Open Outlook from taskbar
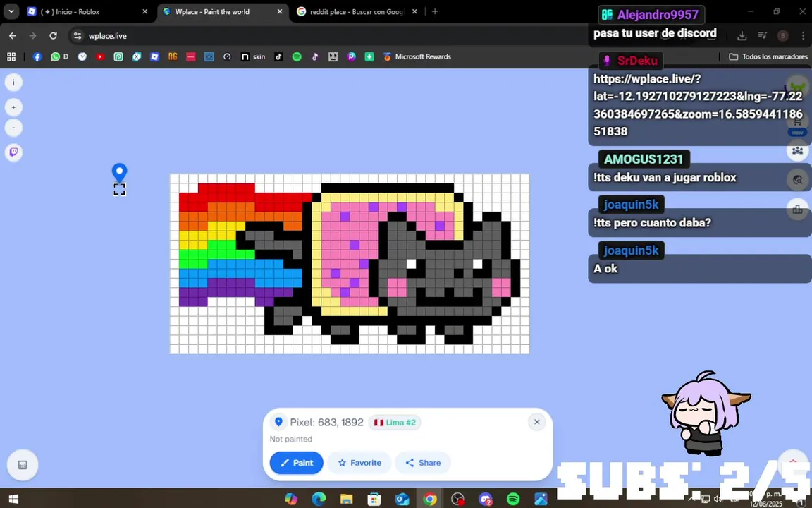This screenshot has width=812, height=508. tap(402, 499)
